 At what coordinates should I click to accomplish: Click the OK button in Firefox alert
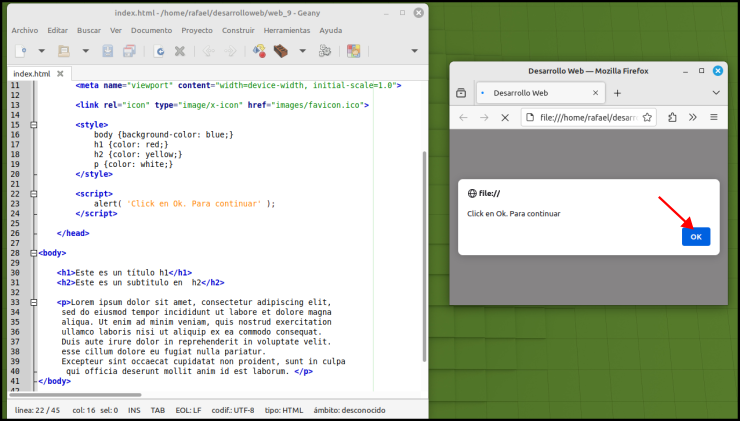[696, 237]
